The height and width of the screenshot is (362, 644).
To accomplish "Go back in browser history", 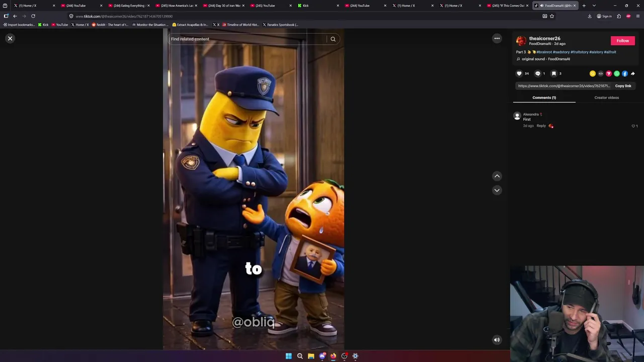I will coord(15,16).
